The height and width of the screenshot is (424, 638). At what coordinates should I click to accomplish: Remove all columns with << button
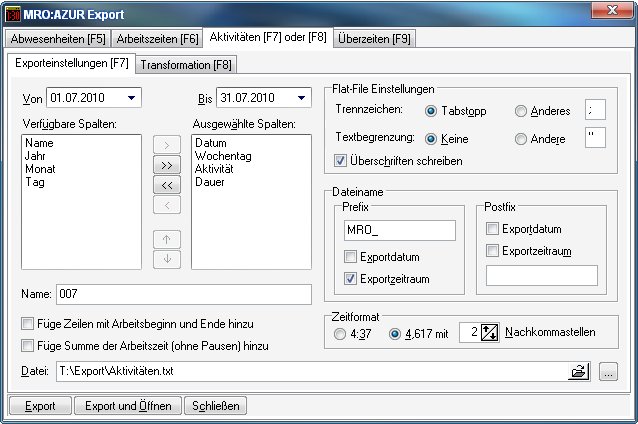click(x=165, y=185)
